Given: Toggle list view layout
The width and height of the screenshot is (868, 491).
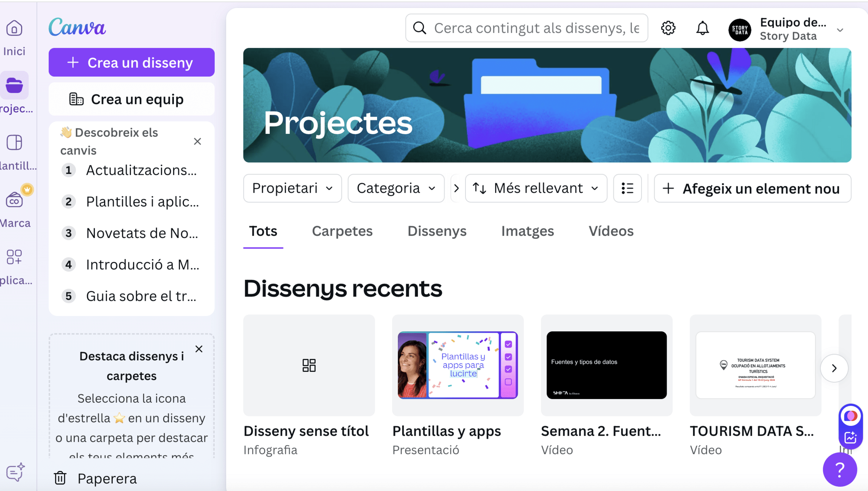Looking at the screenshot, I should click(x=627, y=188).
